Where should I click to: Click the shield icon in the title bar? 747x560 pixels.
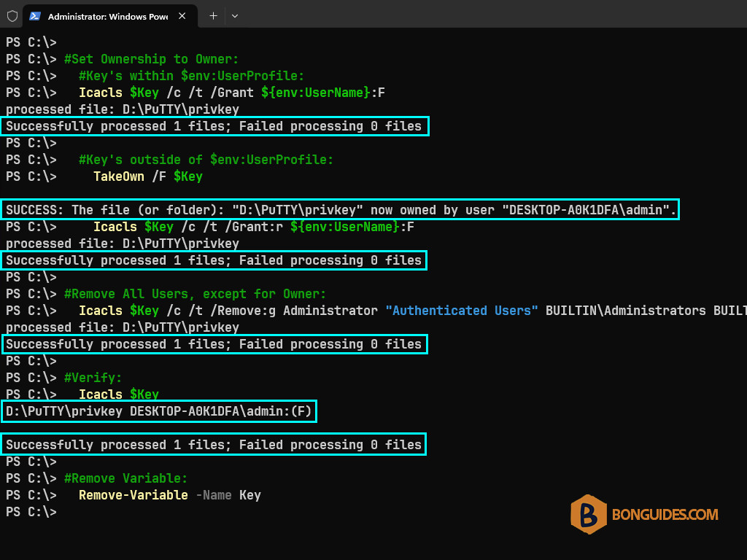[x=12, y=16]
